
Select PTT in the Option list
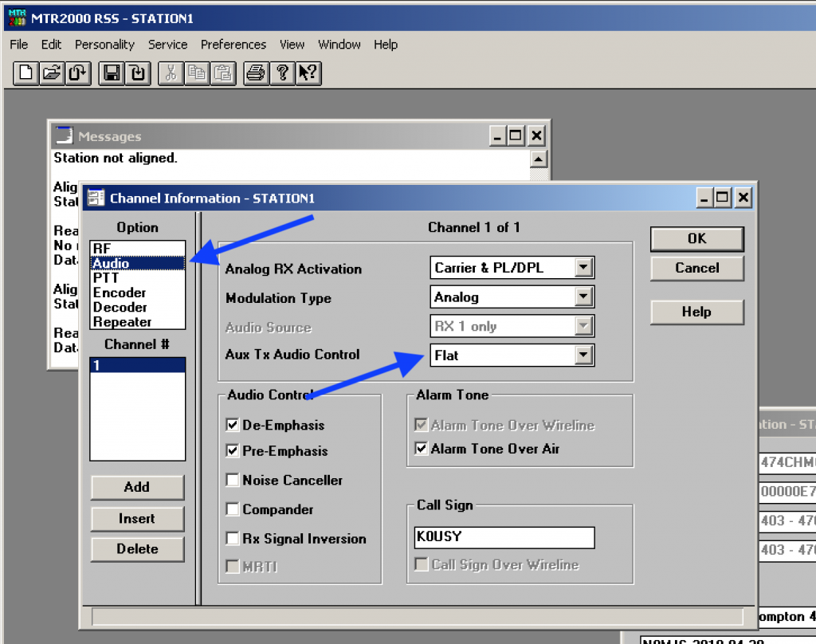pos(137,277)
